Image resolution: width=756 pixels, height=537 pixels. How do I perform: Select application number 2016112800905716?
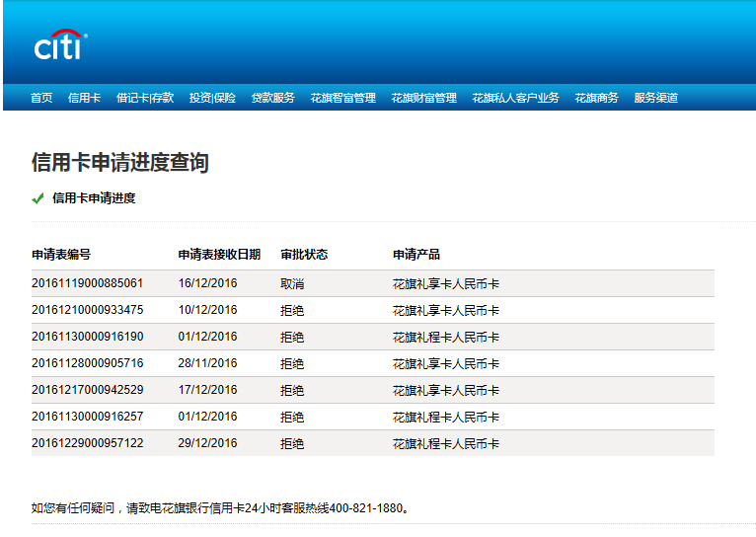point(87,363)
